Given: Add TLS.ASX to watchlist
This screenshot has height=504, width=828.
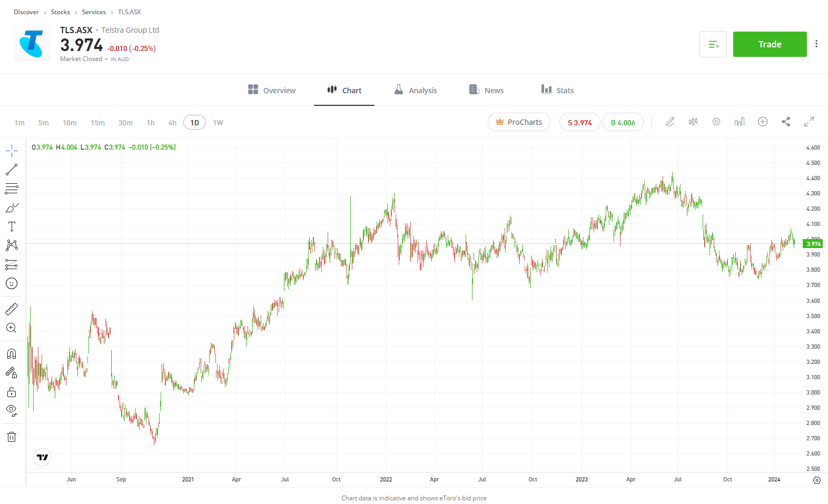Looking at the screenshot, I should pyautogui.click(x=713, y=44).
